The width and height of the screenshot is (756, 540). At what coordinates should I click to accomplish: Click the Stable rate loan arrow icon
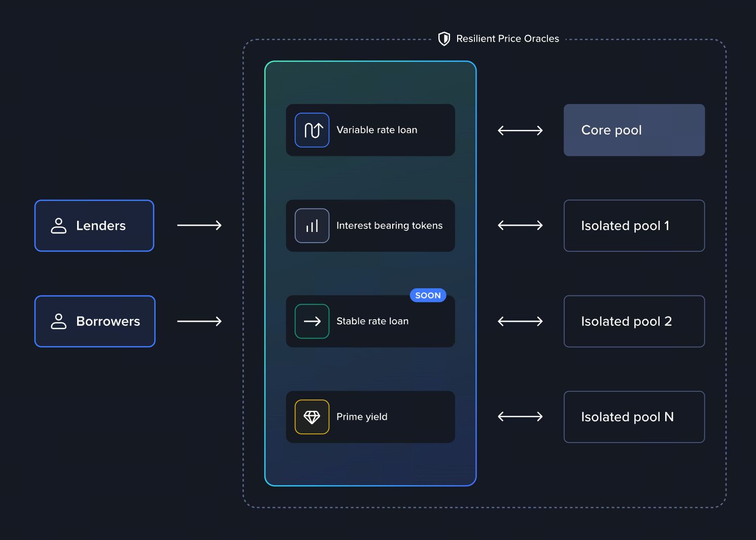pyautogui.click(x=312, y=321)
